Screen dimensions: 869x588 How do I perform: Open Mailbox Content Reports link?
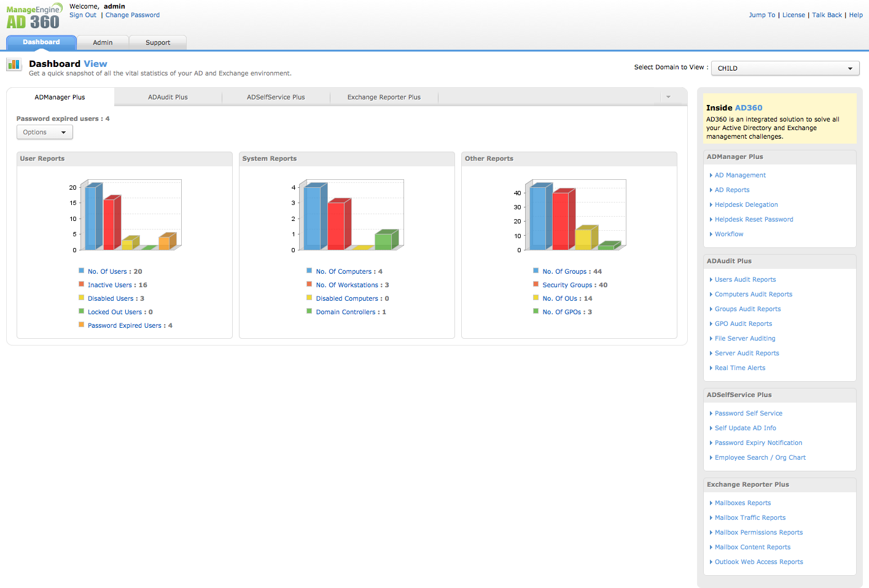click(x=753, y=547)
